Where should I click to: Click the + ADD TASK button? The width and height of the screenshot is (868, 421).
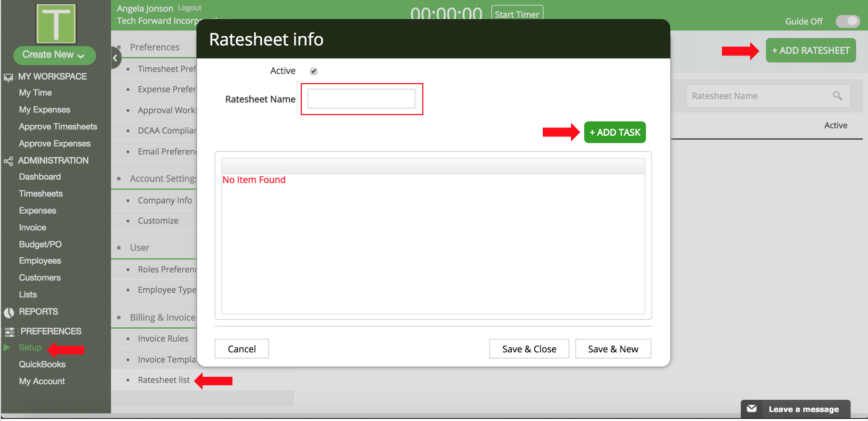click(x=615, y=132)
